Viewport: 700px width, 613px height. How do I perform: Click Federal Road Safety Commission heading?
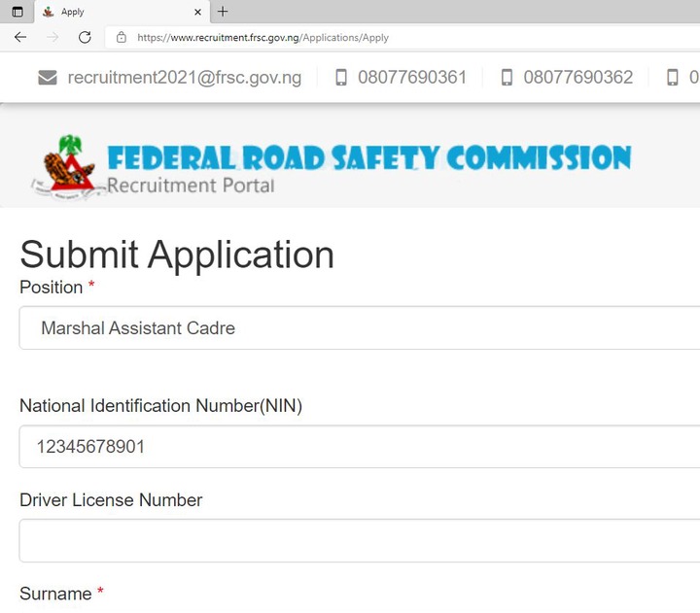369,158
